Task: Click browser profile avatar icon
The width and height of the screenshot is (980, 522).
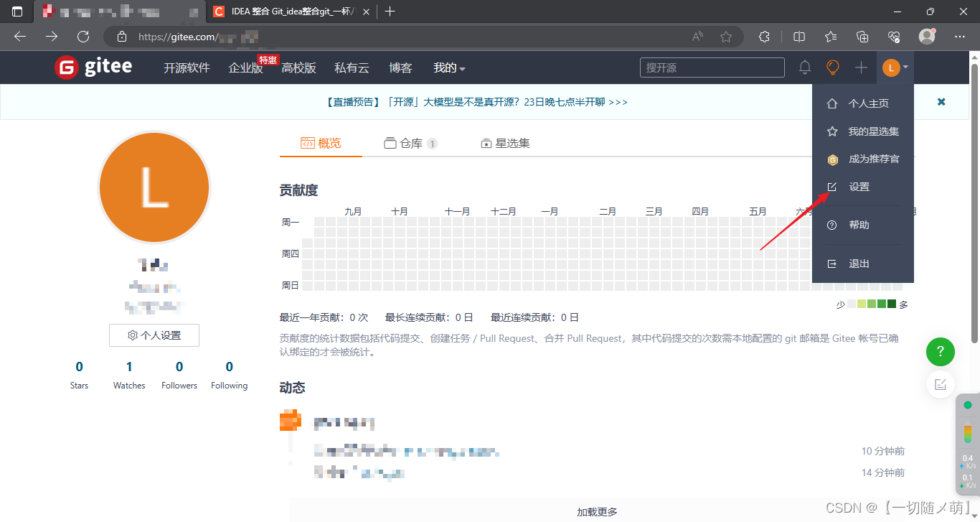Action: tap(927, 36)
